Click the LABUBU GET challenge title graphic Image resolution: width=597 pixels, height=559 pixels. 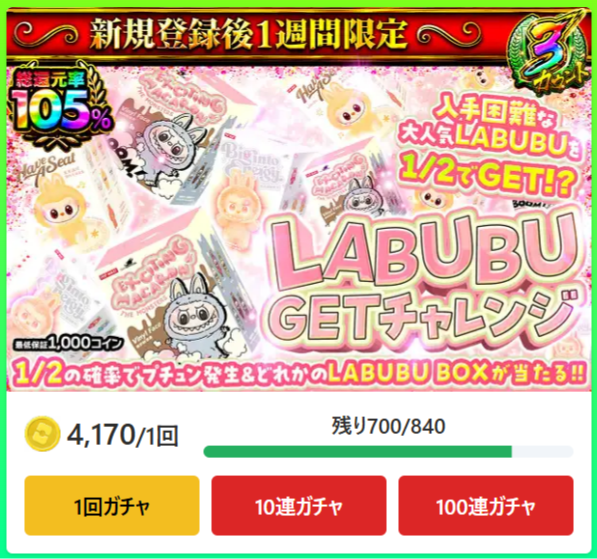[x=425, y=280]
